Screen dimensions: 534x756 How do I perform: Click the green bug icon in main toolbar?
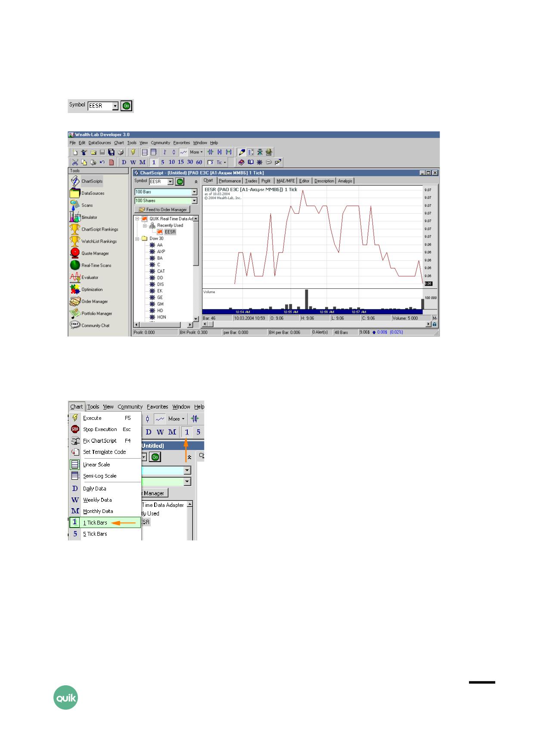[x=260, y=152]
